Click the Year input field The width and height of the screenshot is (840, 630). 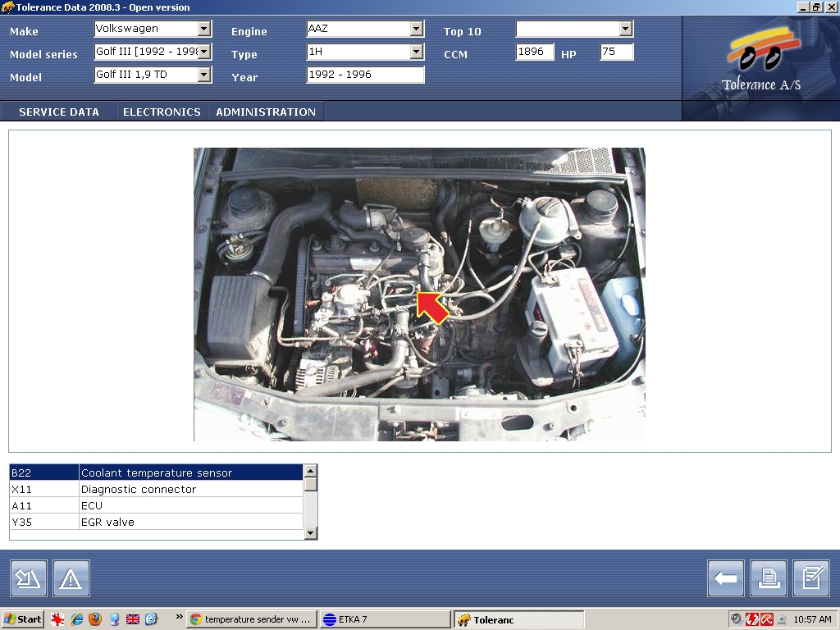(365, 75)
